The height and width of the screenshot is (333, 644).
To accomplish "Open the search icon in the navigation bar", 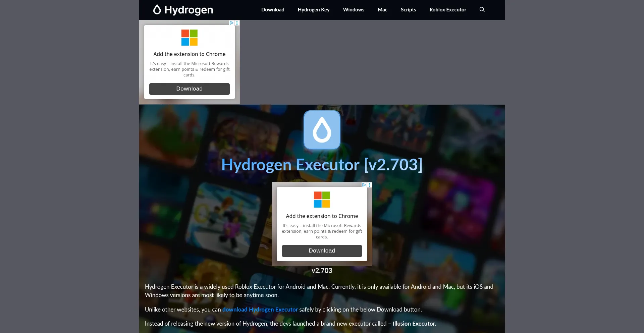I will click(x=482, y=10).
